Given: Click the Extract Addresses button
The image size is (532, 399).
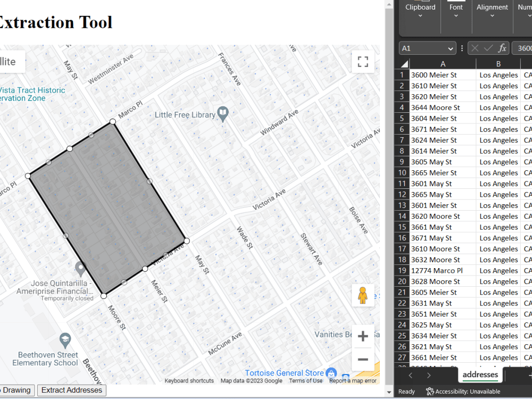Looking at the screenshot, I should (x=72, y=390).
